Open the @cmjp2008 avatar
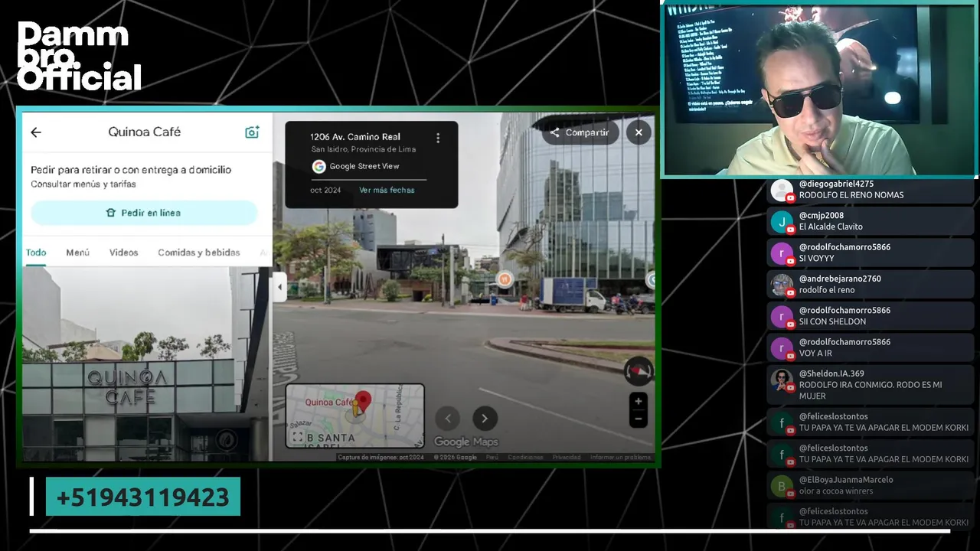 pos(782,222)
